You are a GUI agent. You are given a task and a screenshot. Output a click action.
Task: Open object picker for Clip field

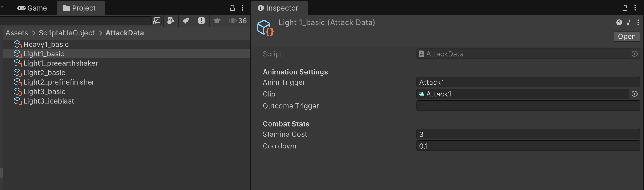(634, 94)
